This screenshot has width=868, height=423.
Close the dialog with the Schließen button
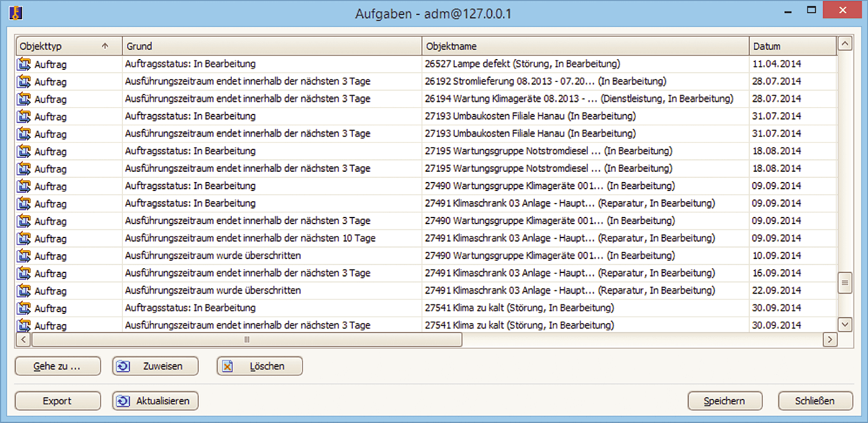point(815,401)
